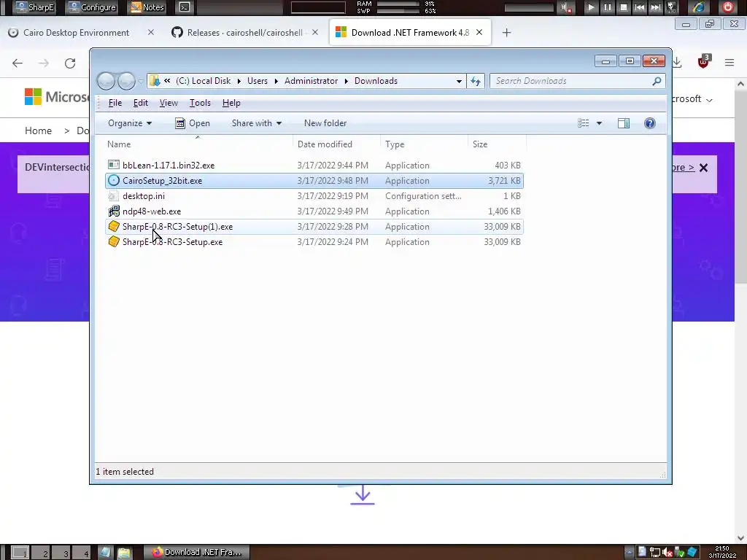Launch Internet Explorer icon in the top bar

(698, 7)
